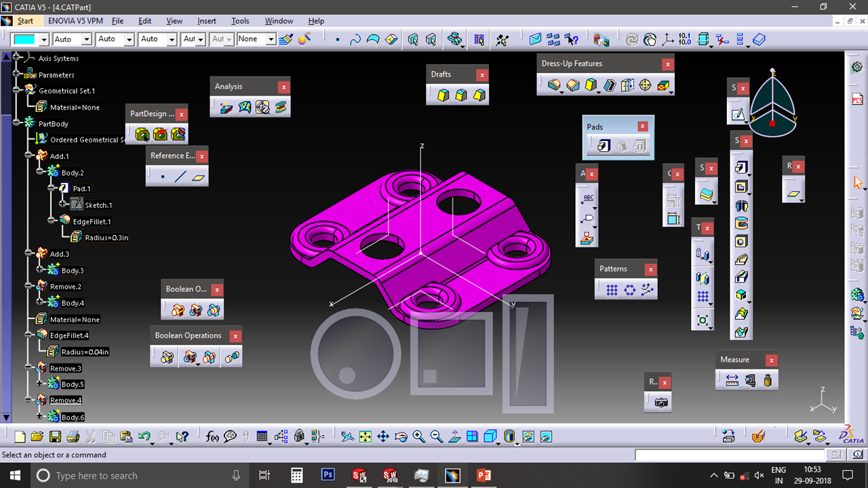Click the Zoom In magnifier icon
This screenshot has width=868, height=488.
418,436
